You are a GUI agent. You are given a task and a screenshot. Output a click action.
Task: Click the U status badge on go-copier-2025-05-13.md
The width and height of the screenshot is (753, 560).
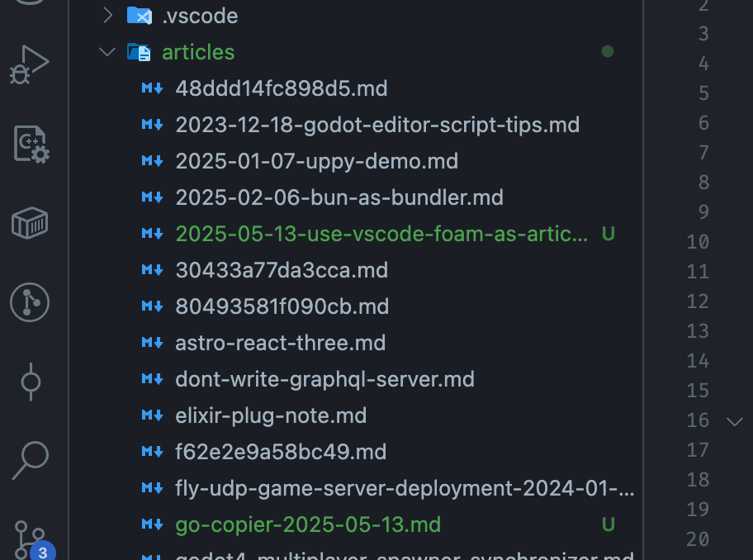608,524
